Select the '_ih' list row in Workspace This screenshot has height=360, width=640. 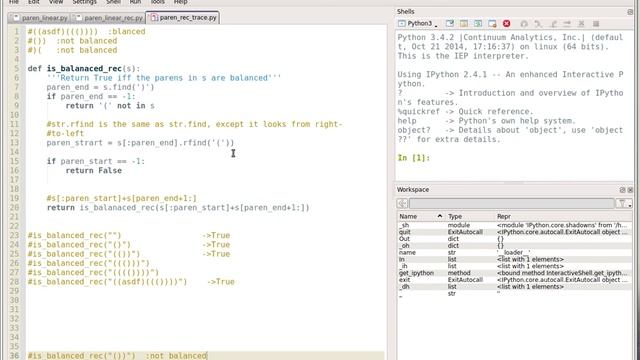(514, 266)
